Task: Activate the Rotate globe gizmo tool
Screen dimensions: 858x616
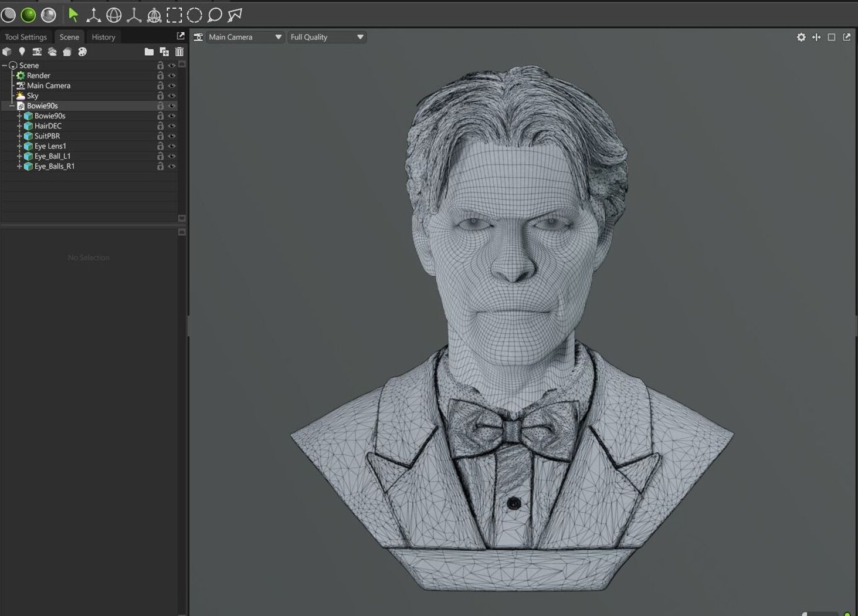Action: tap(114, 15)
